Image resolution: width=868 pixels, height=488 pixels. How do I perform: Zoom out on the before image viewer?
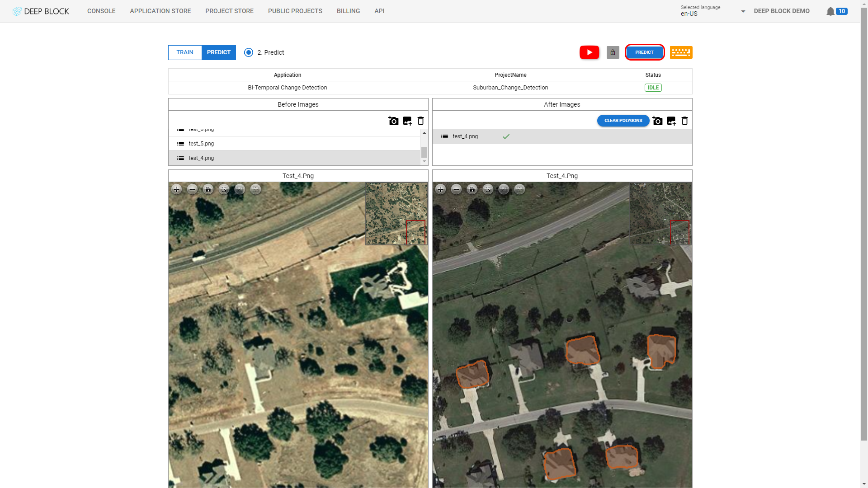(192, 189)
